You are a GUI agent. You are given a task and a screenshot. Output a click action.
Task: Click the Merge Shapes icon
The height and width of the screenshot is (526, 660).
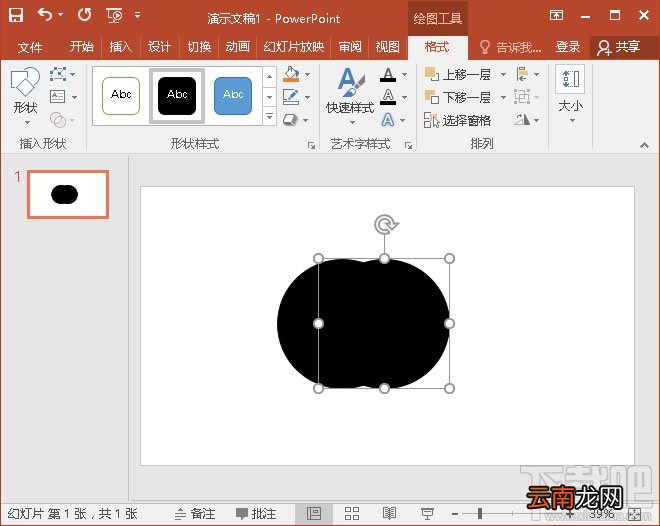coord(58,120)
